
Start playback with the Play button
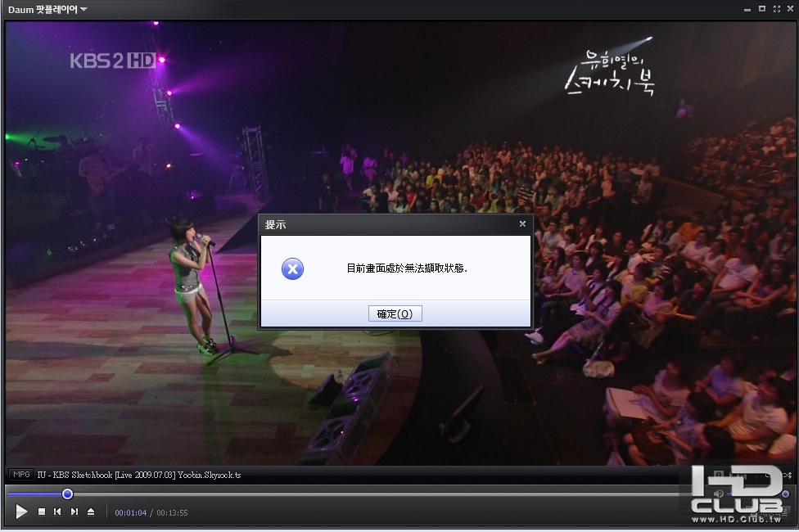coord(21,511)
